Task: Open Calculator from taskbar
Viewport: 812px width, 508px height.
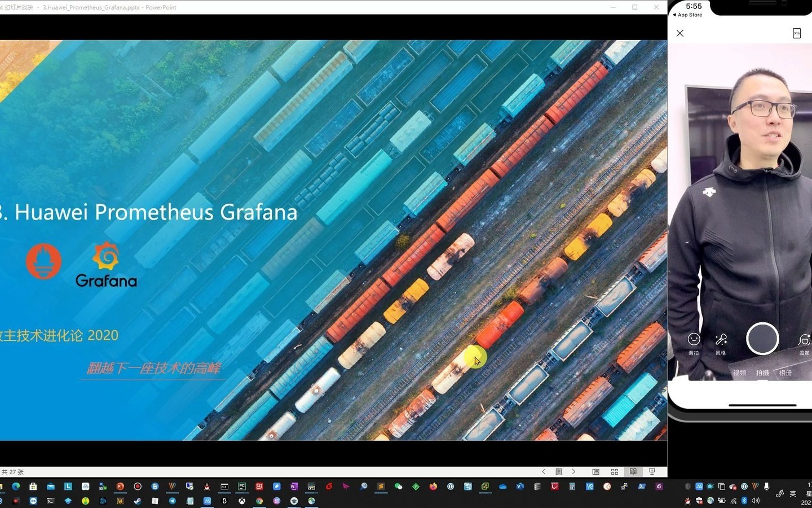Action: [572, 486]
